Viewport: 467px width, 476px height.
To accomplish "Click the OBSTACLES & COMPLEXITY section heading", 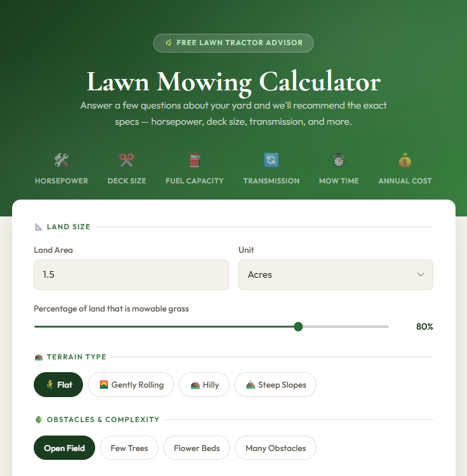I will click(x=103, y=419).
